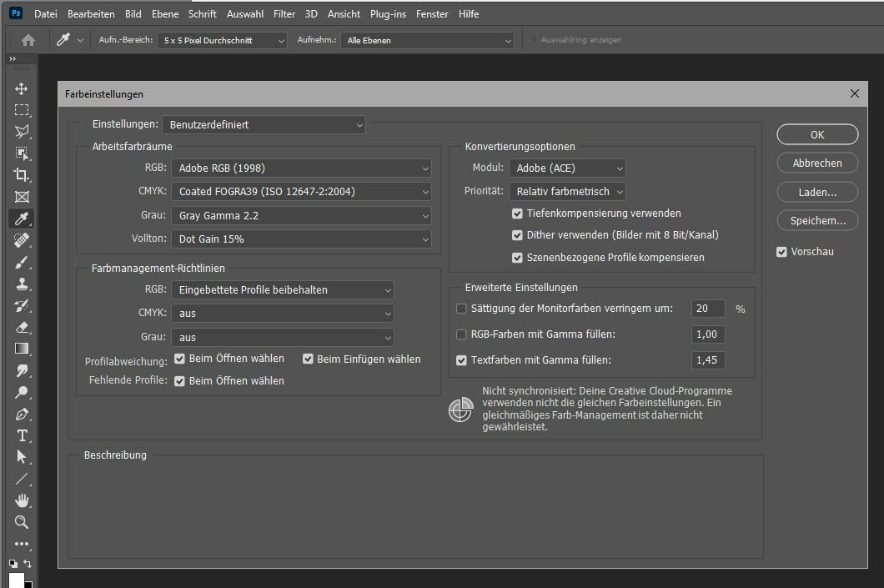Disable Tiefenkompensierung verwenden checkbox
Viewport: 884px width, 588px height.
tap(517, 214)
